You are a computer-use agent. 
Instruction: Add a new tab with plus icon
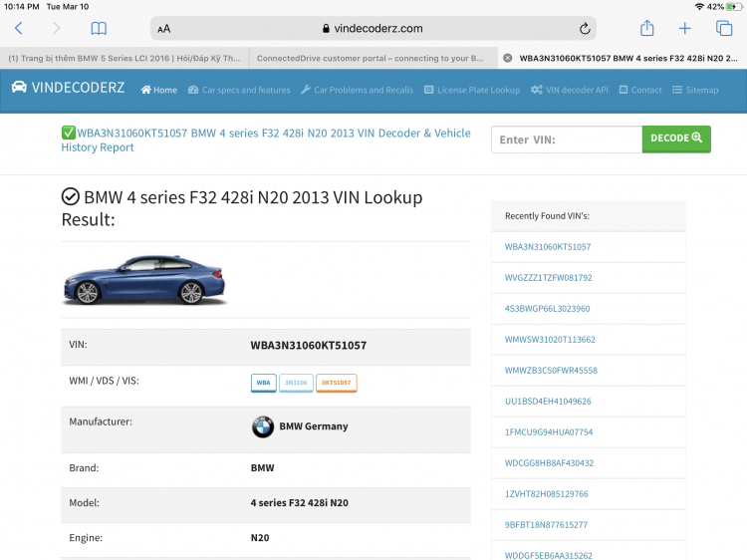pos(684,28)
